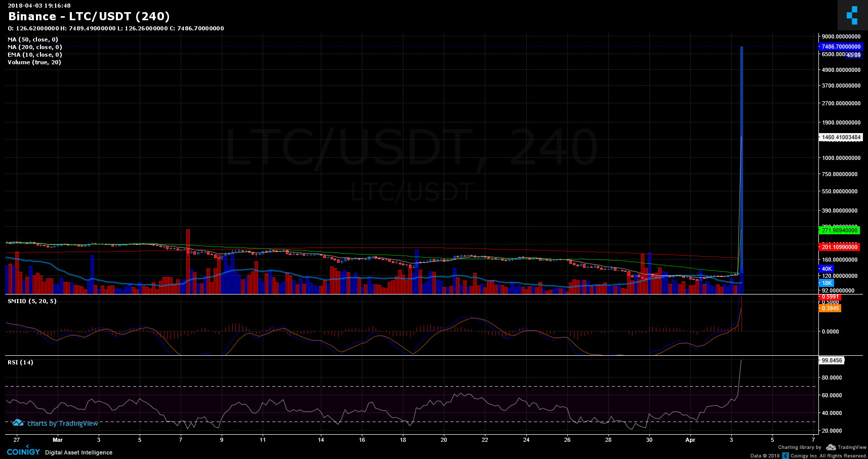Click the blue Coinigy icon in the copyright line
The image size is (868, 459).
tap(786, 455)
